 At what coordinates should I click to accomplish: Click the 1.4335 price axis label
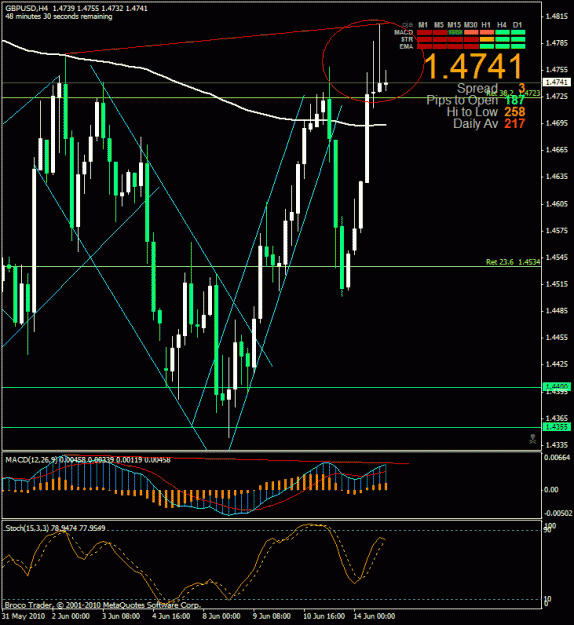click(x=556, y=444)
